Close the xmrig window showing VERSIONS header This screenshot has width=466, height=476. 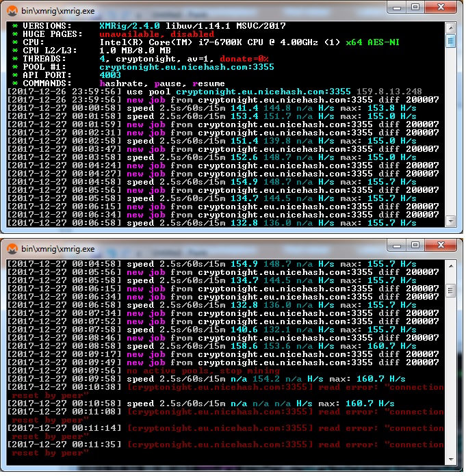tap(441, 8)
